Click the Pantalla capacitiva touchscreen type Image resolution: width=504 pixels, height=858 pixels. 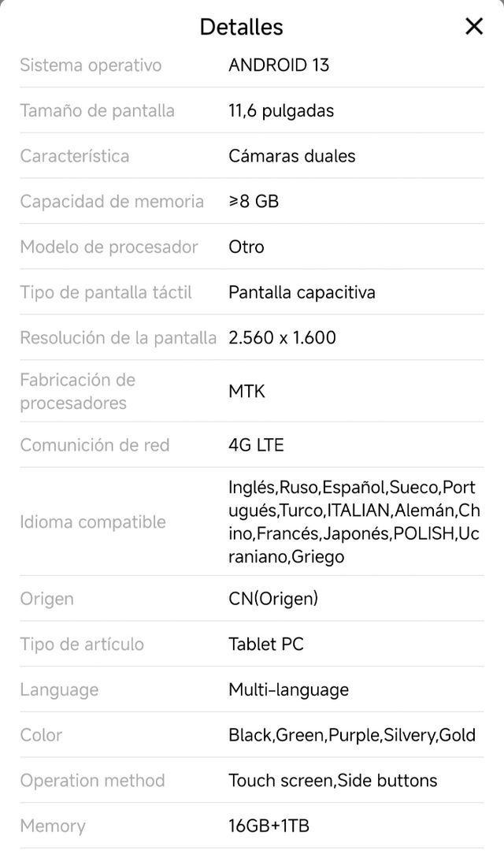pyautogui.click(x=302, y=292)
